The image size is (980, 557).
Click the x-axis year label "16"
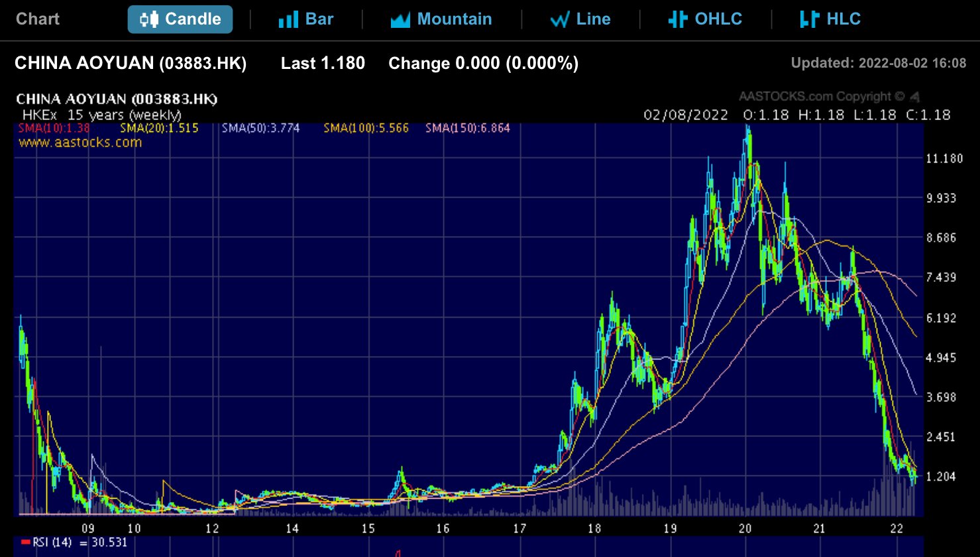click(x=443, y=528)
